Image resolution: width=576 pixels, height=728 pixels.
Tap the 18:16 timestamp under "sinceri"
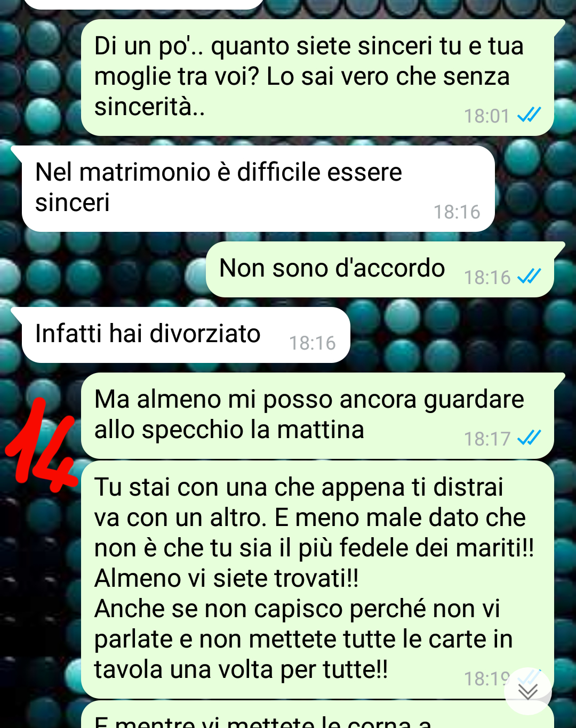click(457, 212)
